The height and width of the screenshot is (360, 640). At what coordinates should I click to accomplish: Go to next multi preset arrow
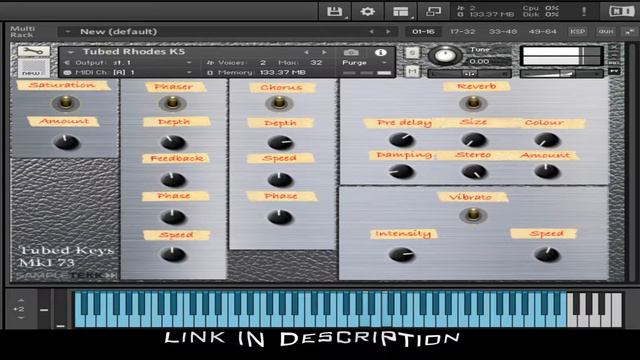tap(388, 32)
